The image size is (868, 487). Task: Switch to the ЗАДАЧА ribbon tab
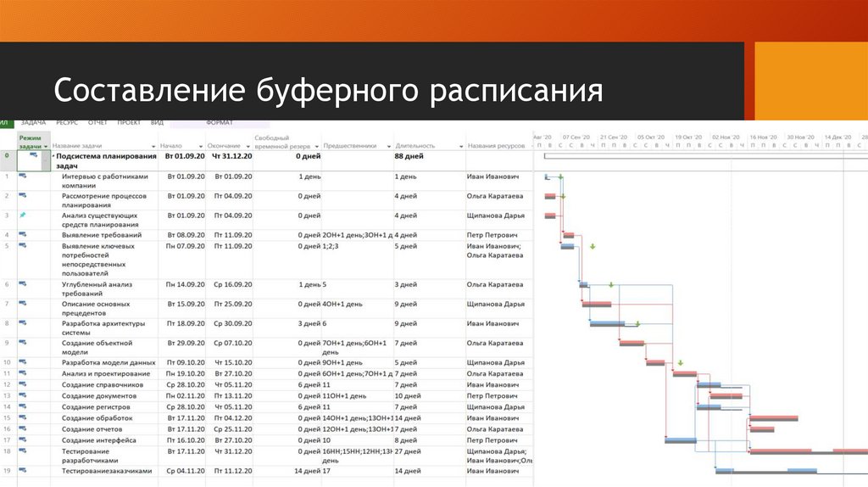click(33, 122)
